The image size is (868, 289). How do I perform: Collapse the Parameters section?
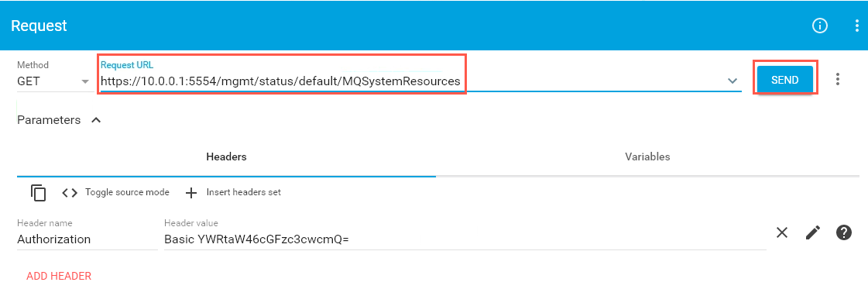(59, 120)
